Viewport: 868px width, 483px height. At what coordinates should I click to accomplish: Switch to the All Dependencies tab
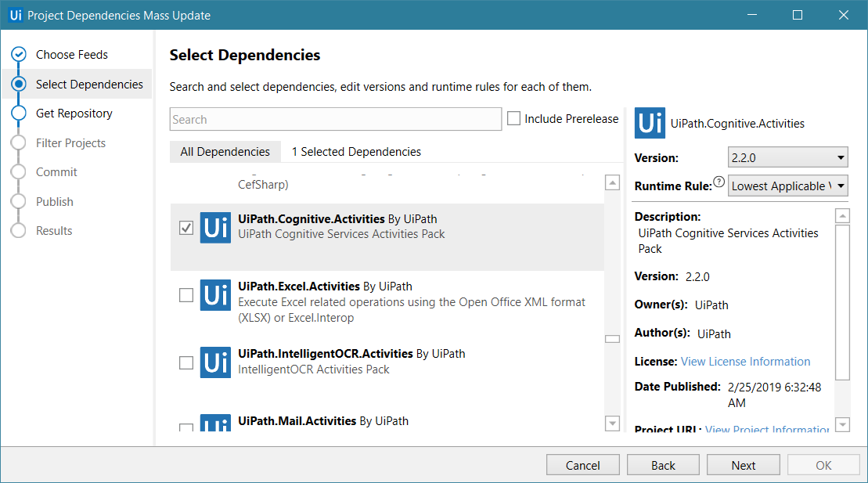225,151
